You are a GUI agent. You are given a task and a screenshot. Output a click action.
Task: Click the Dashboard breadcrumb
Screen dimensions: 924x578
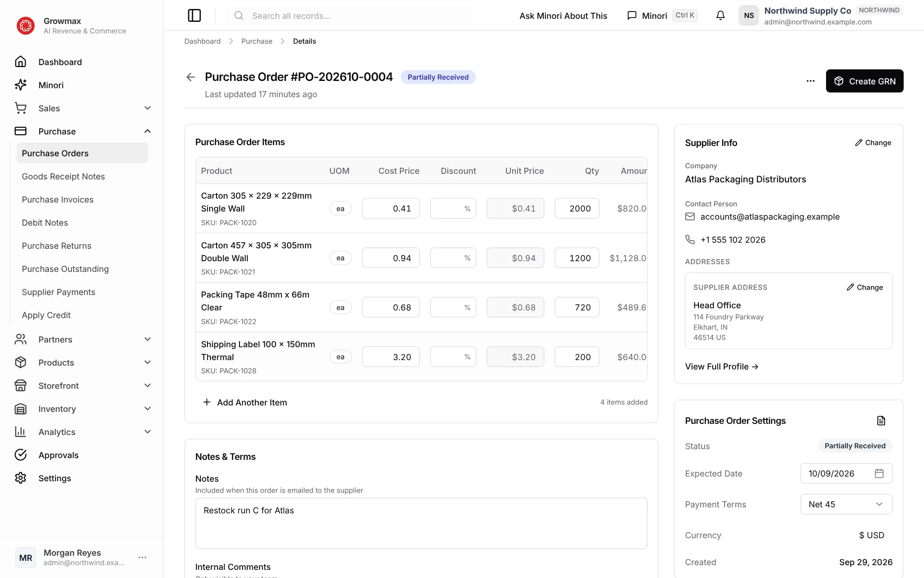[202, 41]
